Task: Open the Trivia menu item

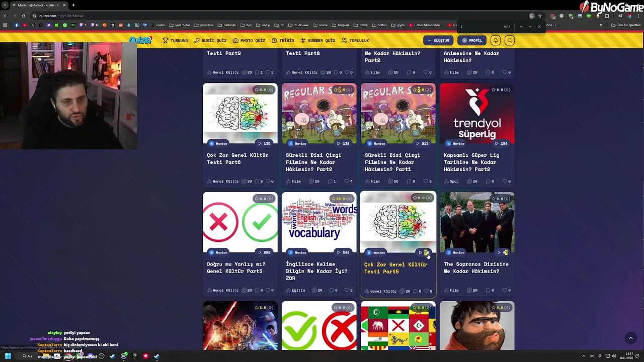Action: (x=283, y=40)
